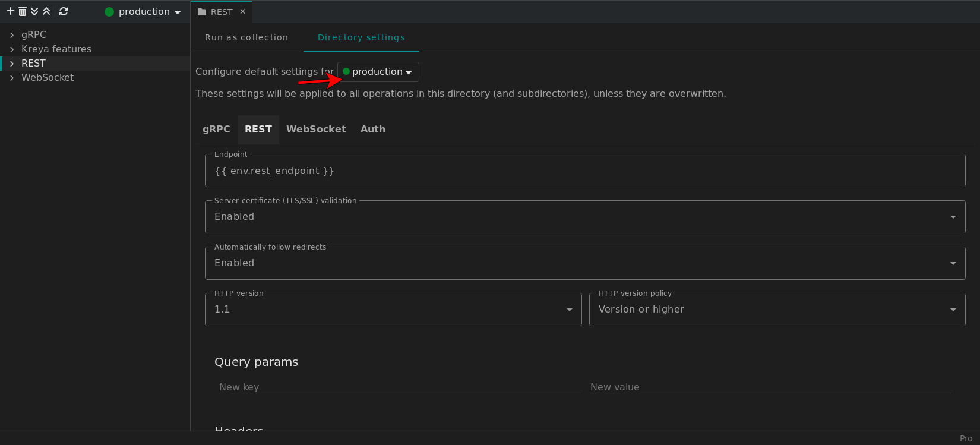This screenshot has height=445, width=980.
Task: Expand the gRPC directory chevron
Action: [12, 35]
